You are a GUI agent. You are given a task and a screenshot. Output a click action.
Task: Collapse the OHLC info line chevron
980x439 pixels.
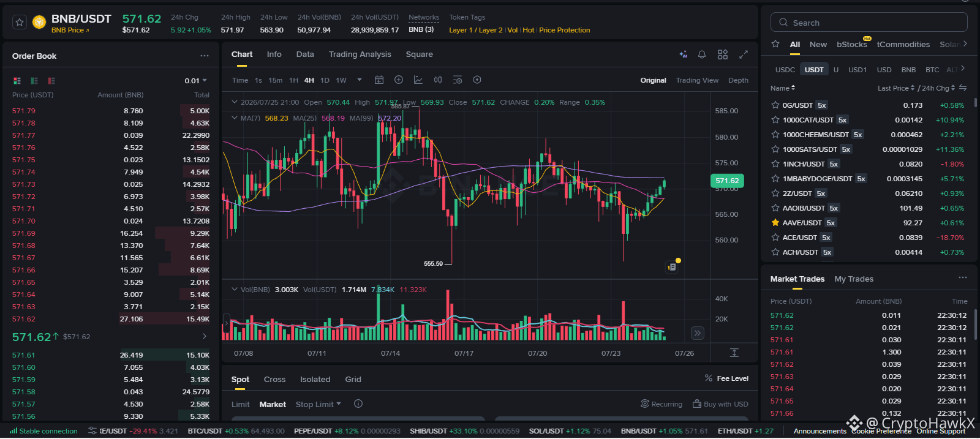click(x=235, y=102)
